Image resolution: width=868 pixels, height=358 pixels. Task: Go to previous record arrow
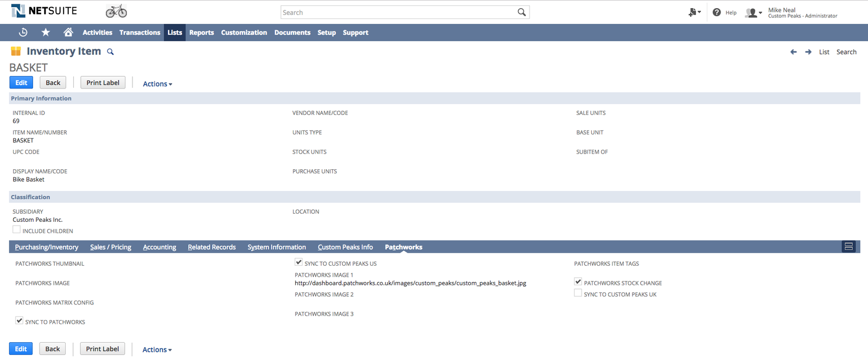[794, 52]
